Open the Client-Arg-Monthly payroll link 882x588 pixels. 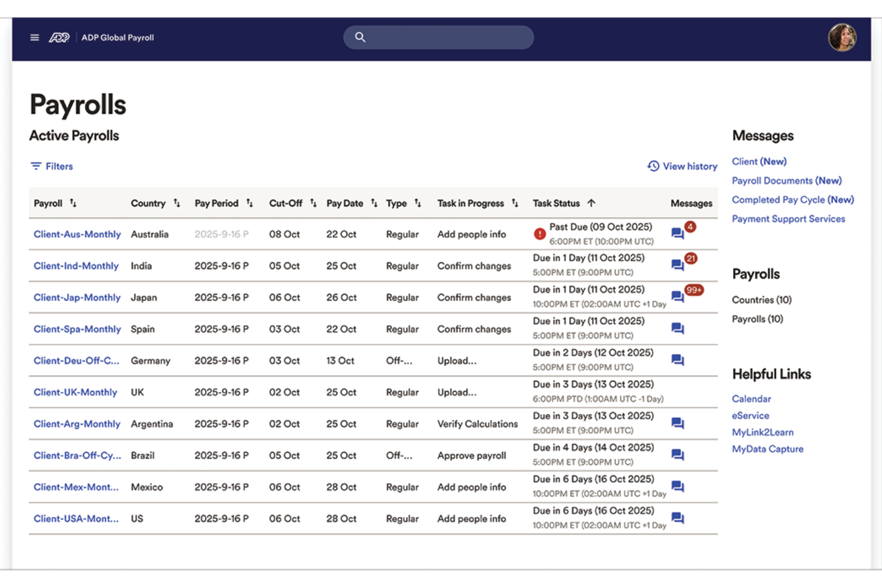click(x=77, y=424)
